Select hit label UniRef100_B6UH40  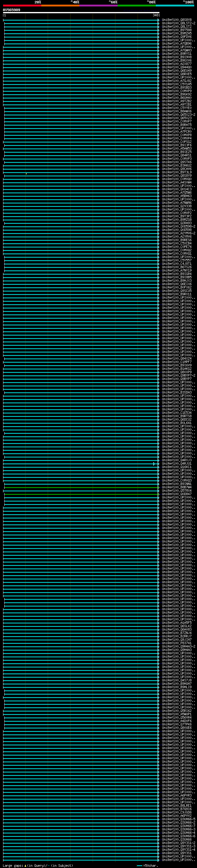(x=177, y=98)
